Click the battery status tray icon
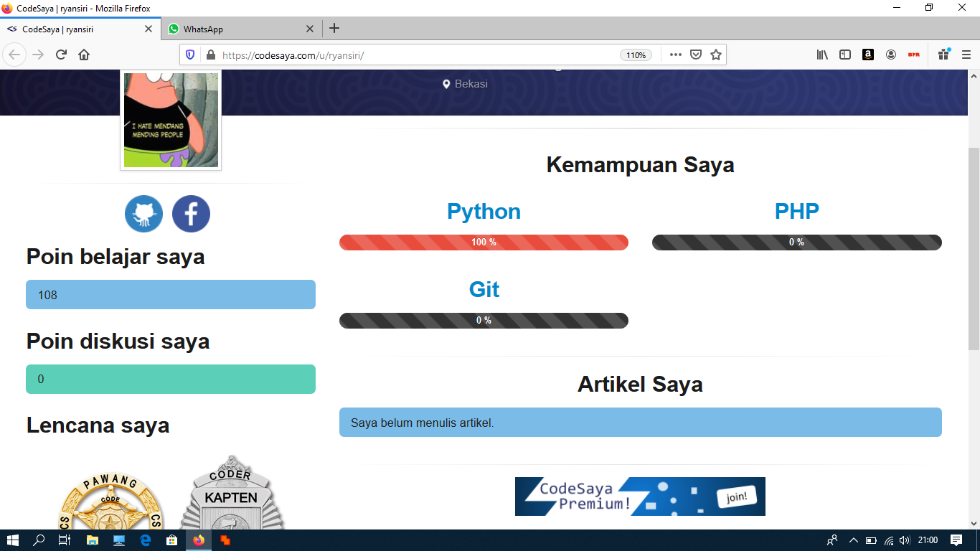The image size is (980, 551). (871, 540)
